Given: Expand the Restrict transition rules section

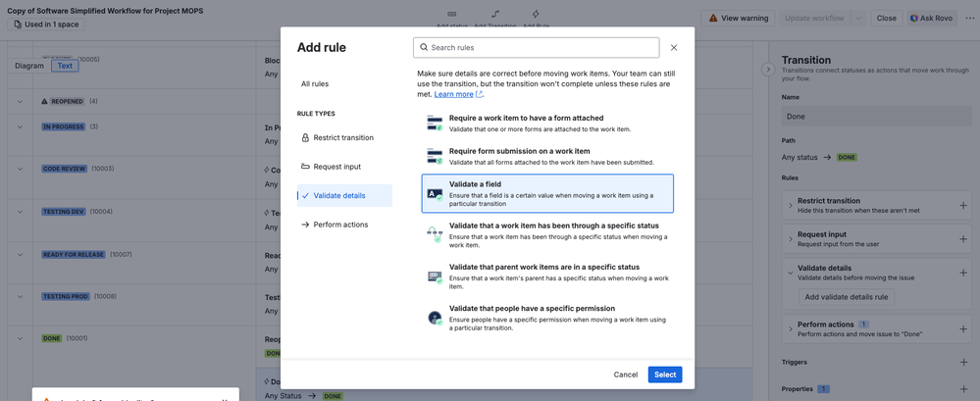Looking at the screenshot, I should [790, 204].
